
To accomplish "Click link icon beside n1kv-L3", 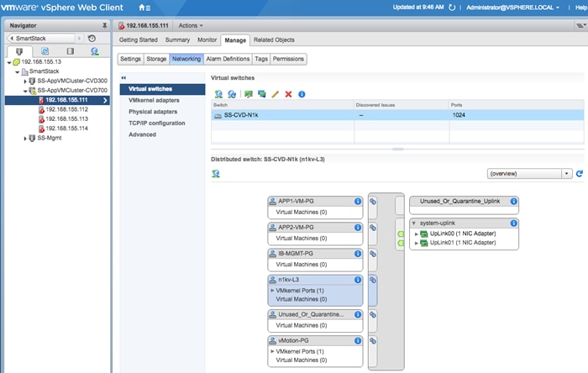I will (373, 280).
